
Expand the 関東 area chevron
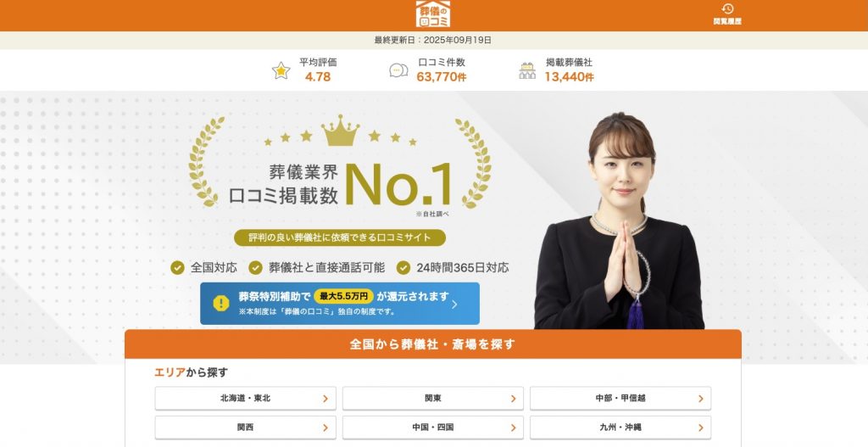[x=513, y=399]
